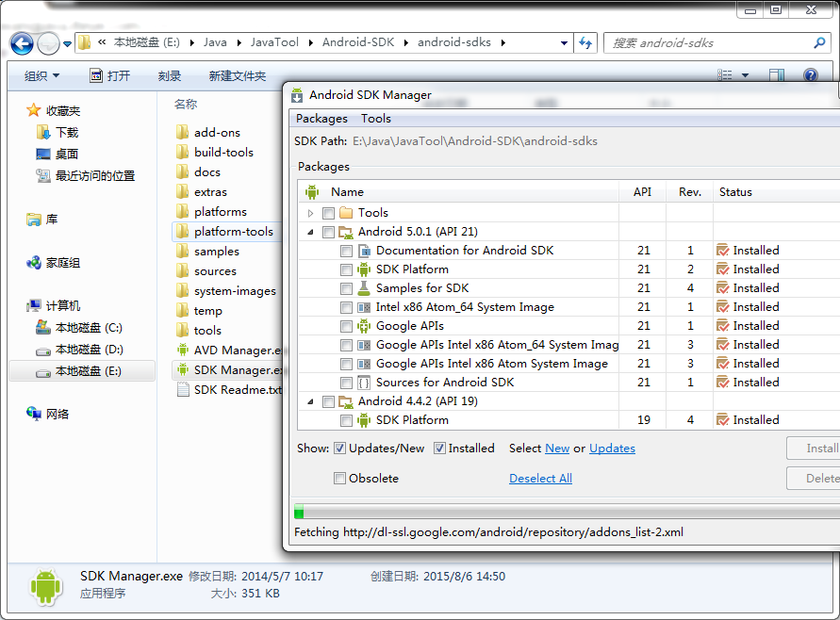
Task: Click the SDK Manager fetching progress bar
Action: [567, 512]
